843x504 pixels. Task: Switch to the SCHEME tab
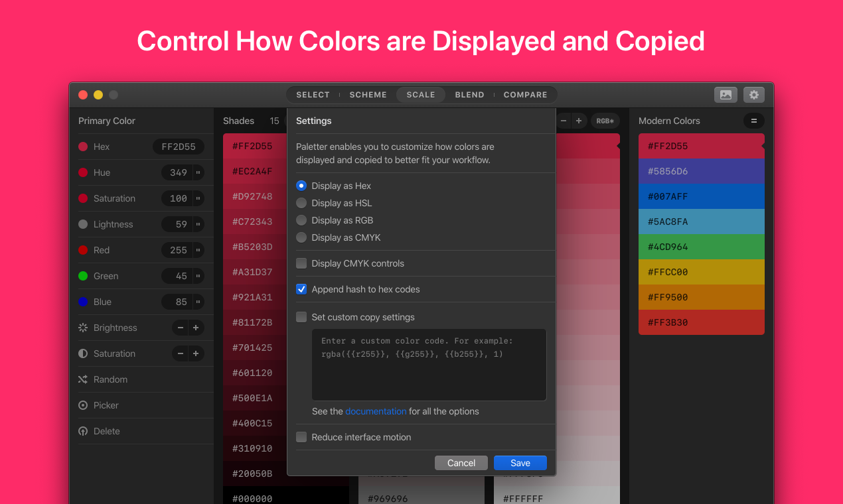pos(368,95)
